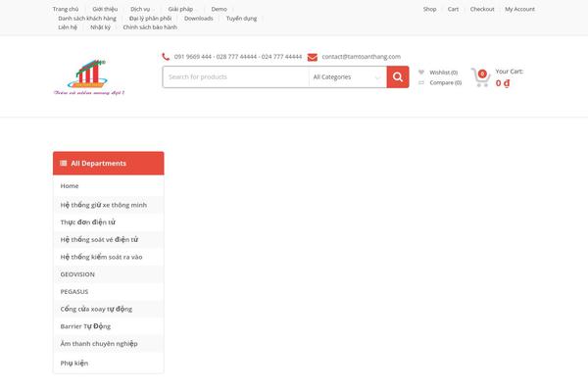The height and width of the screenshot is (392, 588).
Task: Select Home in the departments list
Action: pos(109,185)
